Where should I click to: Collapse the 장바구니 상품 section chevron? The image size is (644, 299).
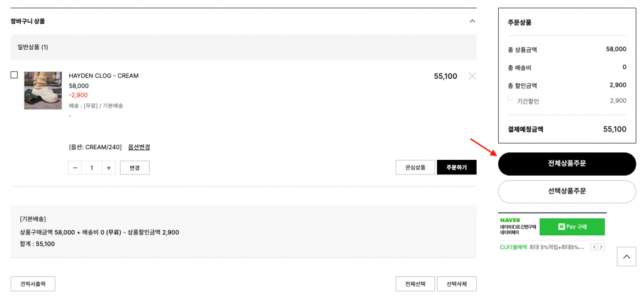(x=472, y=21)
